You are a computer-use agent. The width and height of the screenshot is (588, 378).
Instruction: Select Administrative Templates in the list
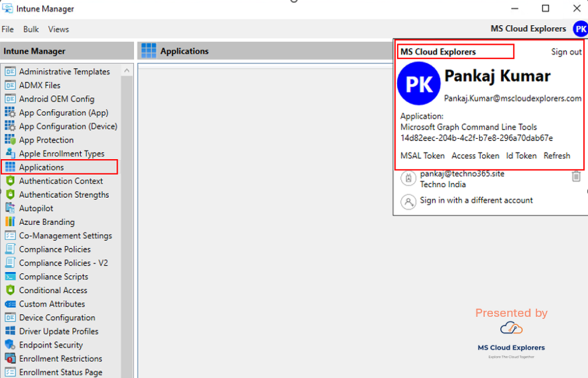(x=64, y=71)
